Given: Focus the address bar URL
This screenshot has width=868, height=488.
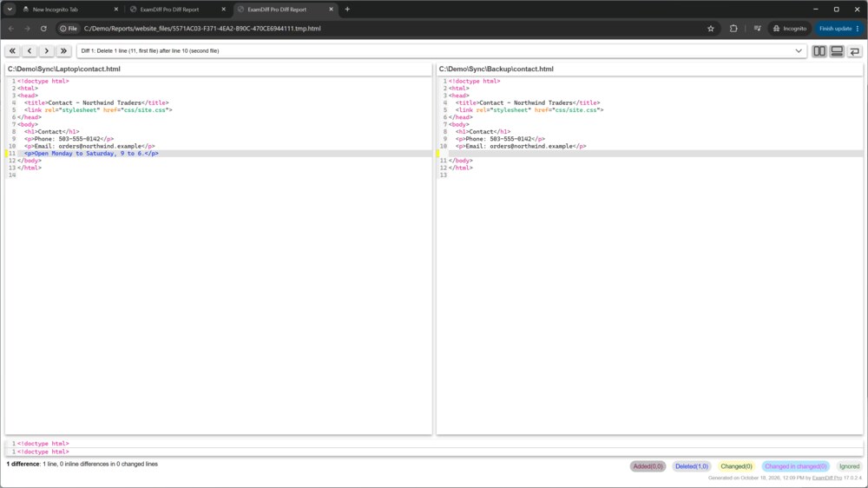Looking at the screenshot, I should coord(202,29).
